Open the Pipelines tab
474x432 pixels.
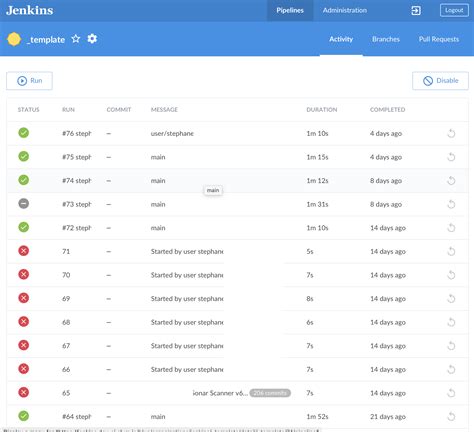[x=290, y=10]
